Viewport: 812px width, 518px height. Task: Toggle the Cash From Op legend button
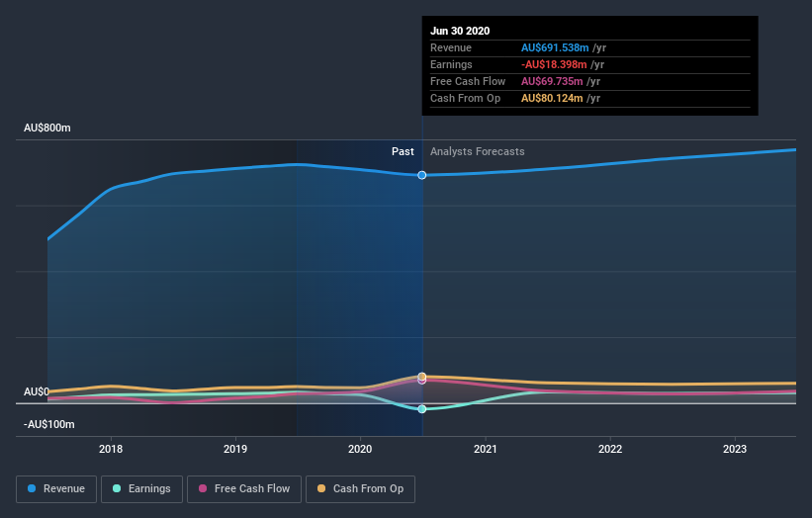[x=360, y=489]
